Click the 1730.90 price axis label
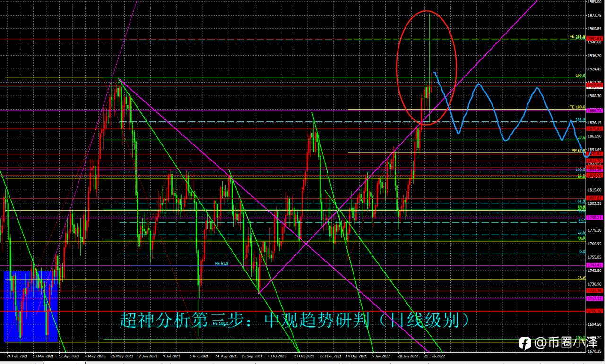The height and width of the screenshot is (364, 605). tap(595, 284)
